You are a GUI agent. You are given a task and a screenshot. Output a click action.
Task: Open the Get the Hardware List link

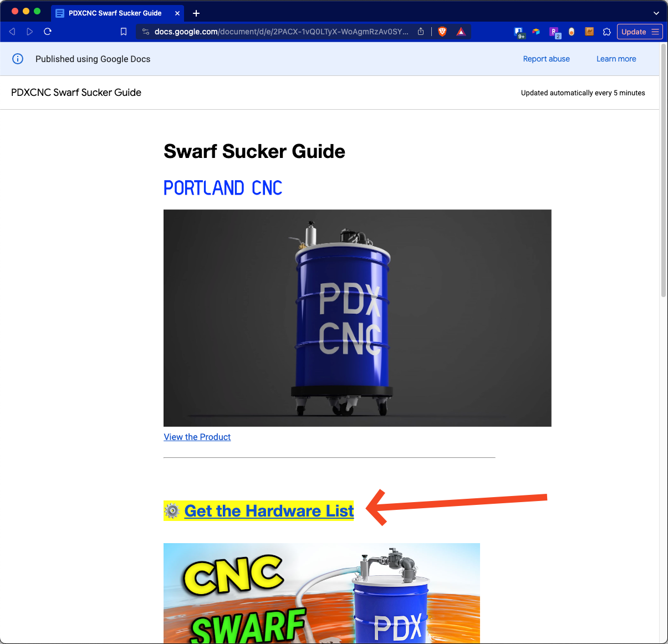click(269, 510)
